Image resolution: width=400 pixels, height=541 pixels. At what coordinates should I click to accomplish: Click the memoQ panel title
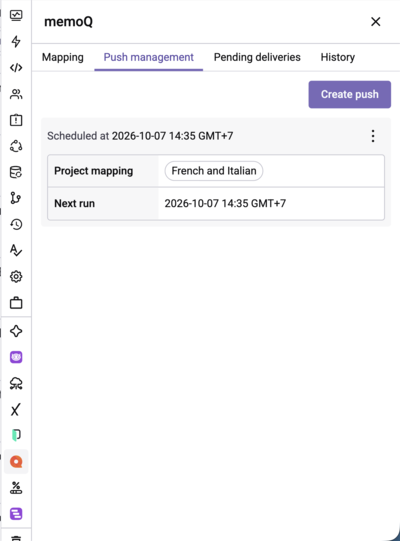click(x=68, y=22)
